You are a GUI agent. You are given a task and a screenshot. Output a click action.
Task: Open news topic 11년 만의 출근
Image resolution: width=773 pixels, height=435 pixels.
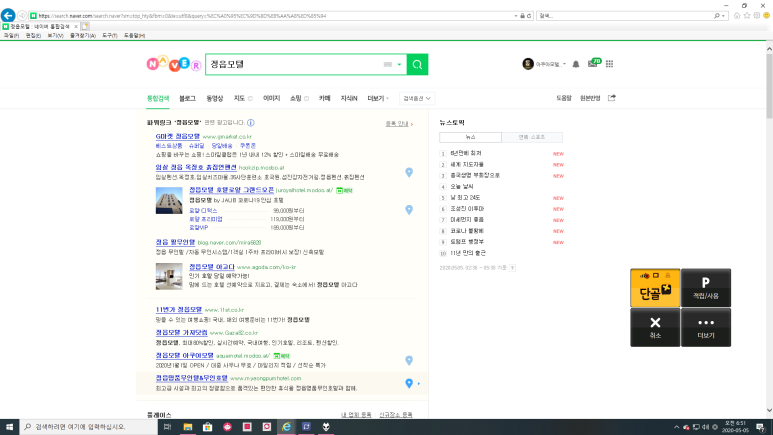468,253
